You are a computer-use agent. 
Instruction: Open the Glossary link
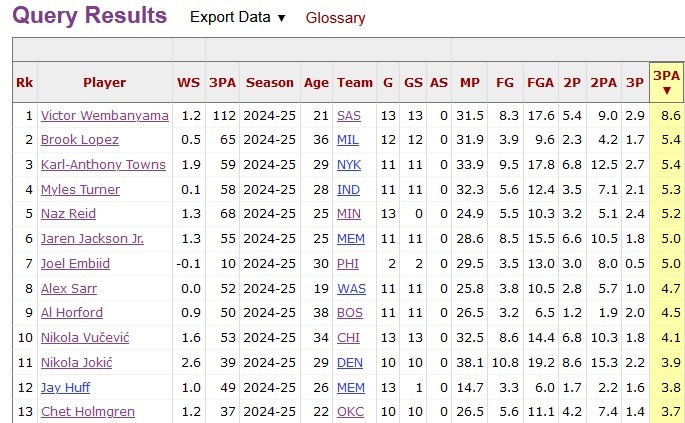pyautogui.click(x=335, y=18)
